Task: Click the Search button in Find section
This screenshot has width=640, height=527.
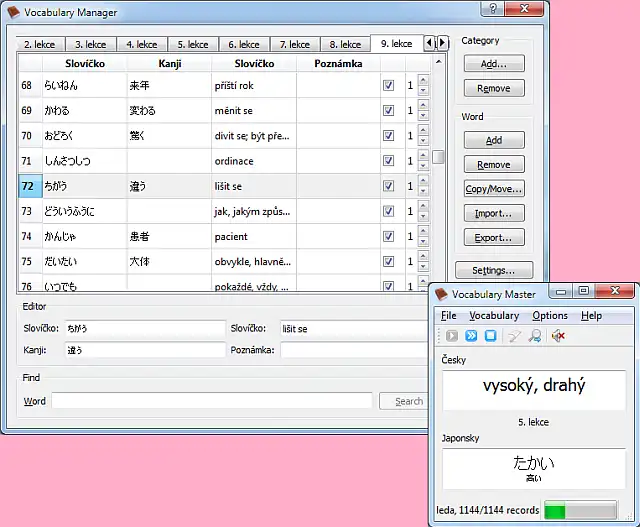Action: [x=404, y=401]
